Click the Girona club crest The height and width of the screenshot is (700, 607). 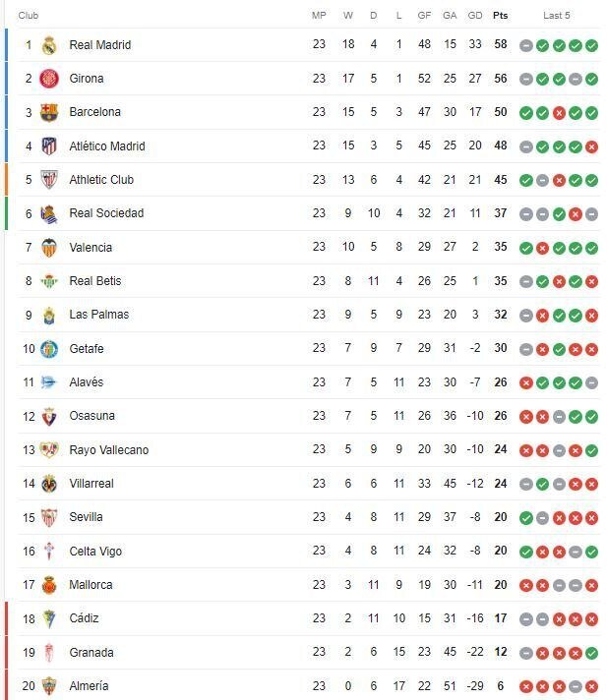pos(49,79)
